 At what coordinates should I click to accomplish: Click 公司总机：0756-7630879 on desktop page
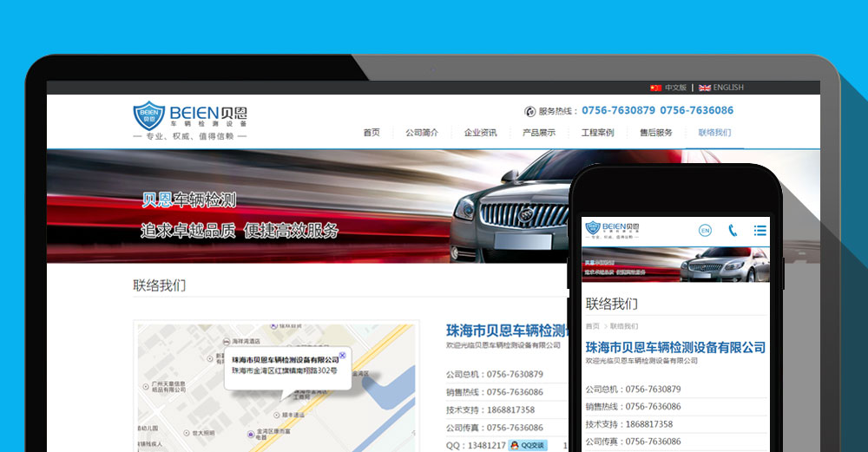(x=495, y=375)
